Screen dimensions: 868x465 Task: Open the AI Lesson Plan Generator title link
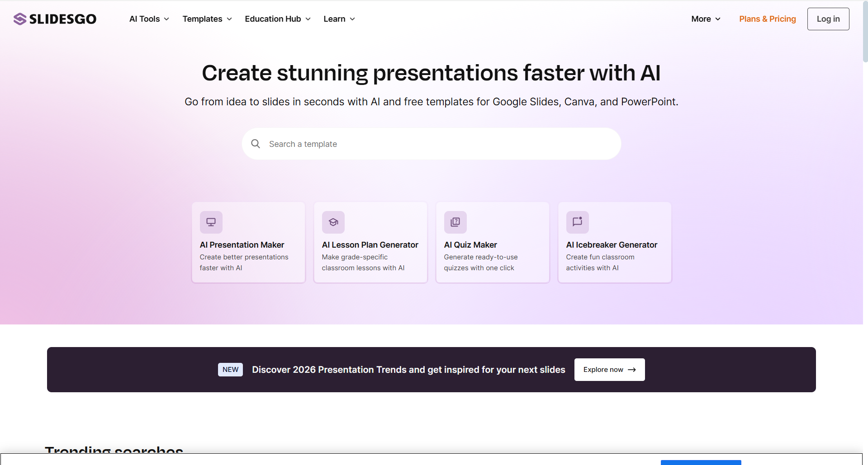pos(370,245)
